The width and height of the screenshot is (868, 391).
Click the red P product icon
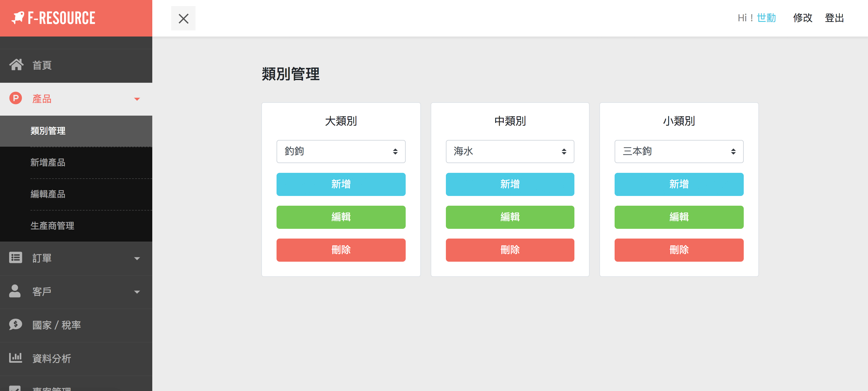point(16,98)
